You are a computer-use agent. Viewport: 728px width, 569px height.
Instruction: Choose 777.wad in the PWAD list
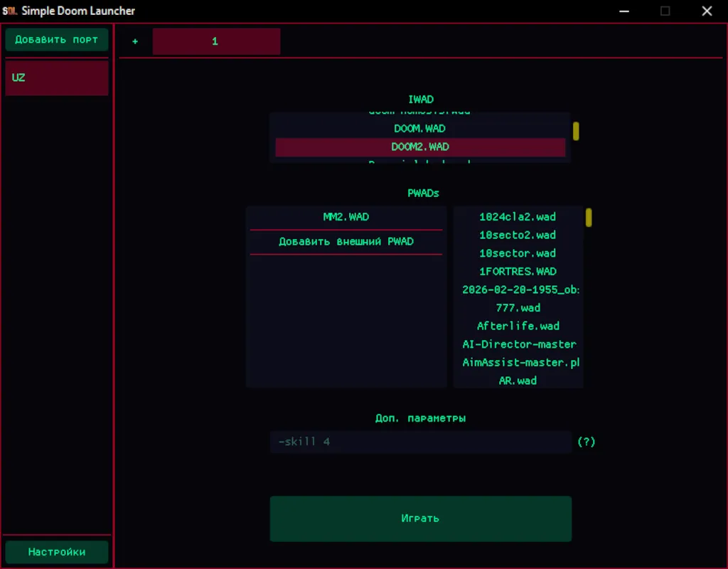(x=518, y=308)
